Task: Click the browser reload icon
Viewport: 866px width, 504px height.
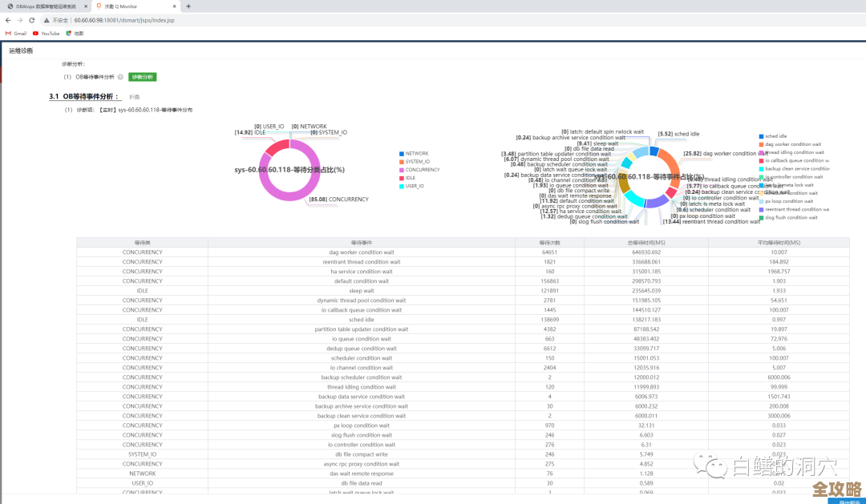Action: (x=31, y=20)
